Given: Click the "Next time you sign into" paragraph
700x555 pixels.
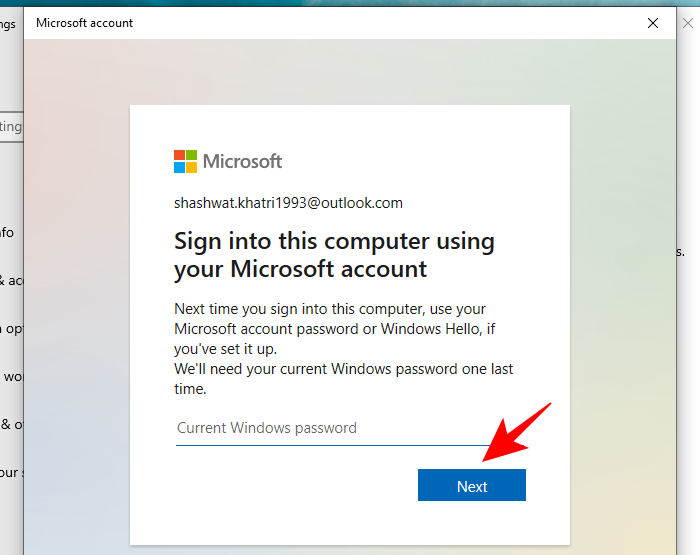Looking at the screenshot, I should point(330,329).
